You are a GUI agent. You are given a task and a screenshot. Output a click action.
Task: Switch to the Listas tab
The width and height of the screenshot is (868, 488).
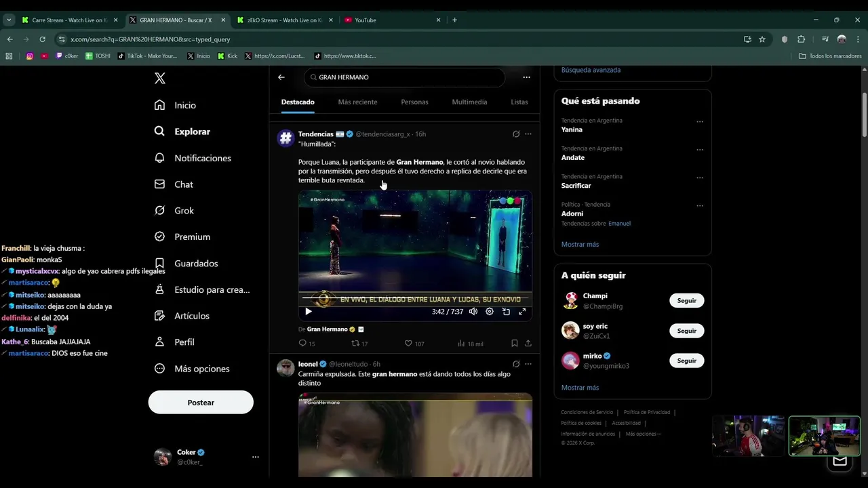click(x=519, y=102)
